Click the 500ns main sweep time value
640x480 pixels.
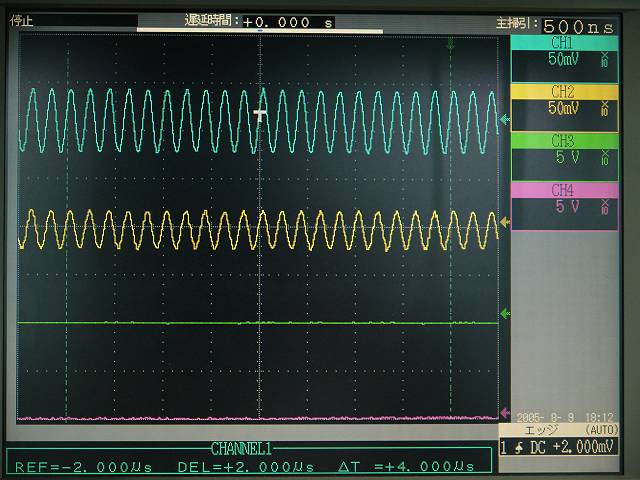[x=578, y=27]
